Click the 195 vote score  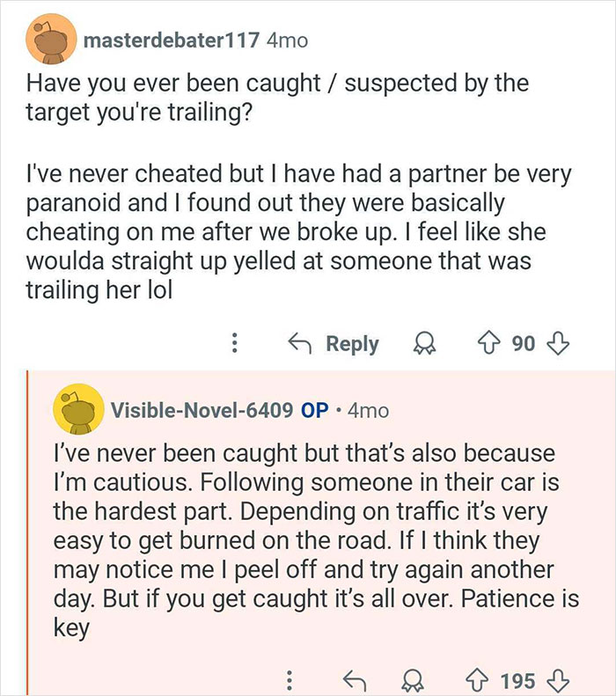point(517,680)
